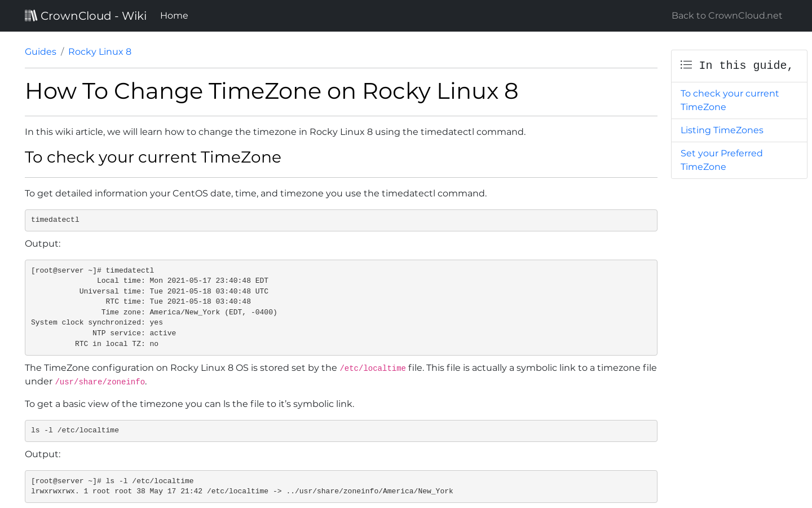Click the 'NTP service: active' line
Viewport: 812px width, 508px height.
(134, 333)
